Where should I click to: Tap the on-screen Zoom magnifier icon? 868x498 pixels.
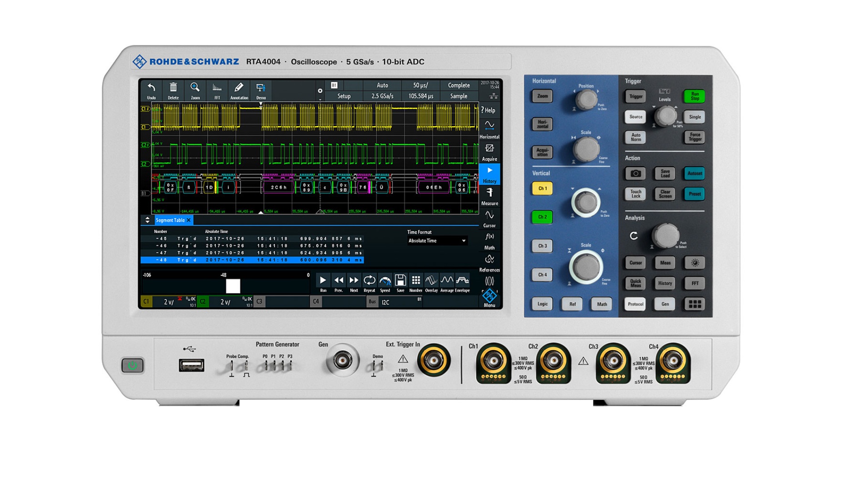click(x=195, y=91)
